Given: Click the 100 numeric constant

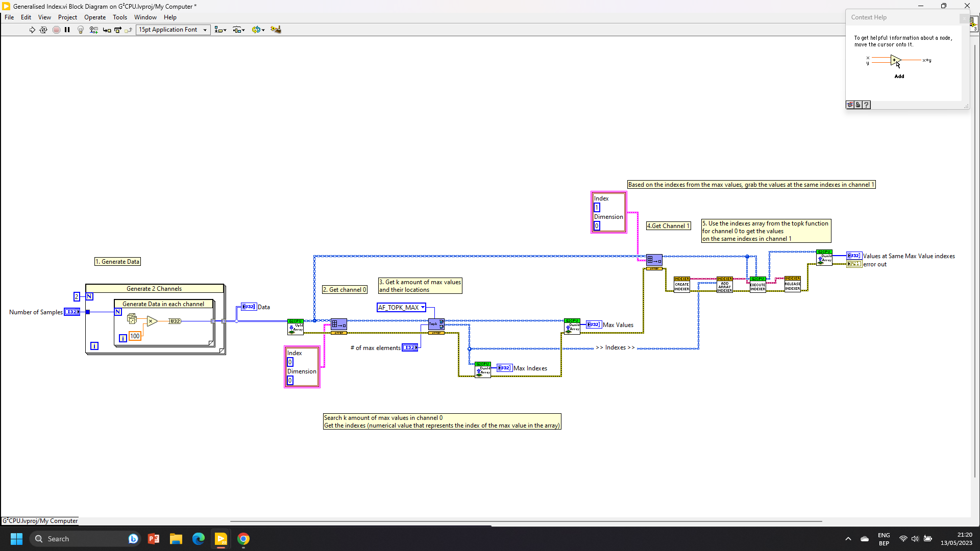Looking at the screenshot, I should (x=135, y=336).
